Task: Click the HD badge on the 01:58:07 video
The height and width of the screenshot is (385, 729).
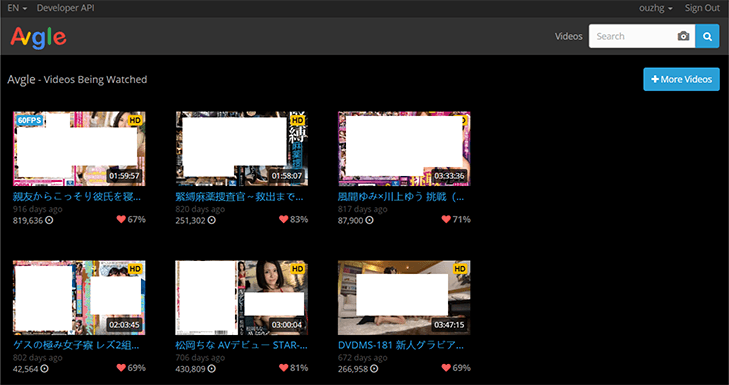Action: (x=297, y=120)
